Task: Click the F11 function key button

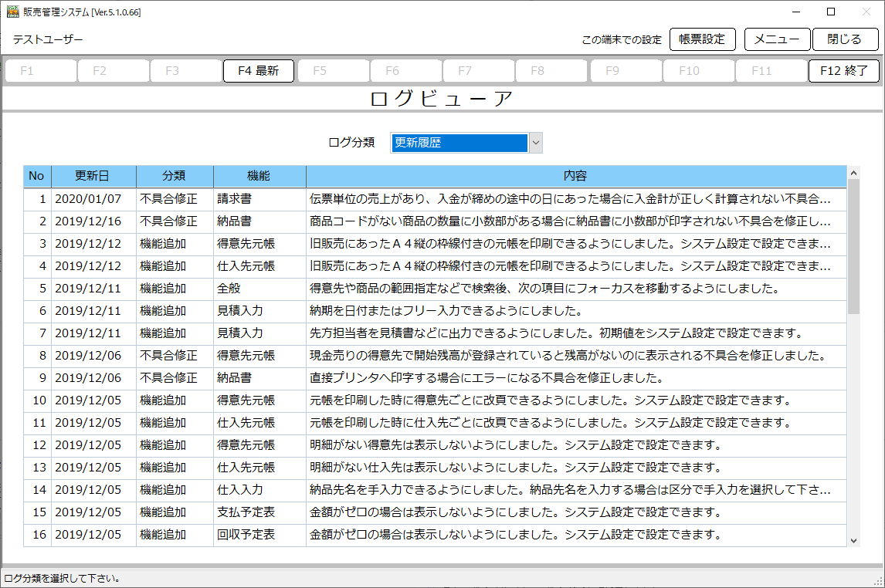Action: [771, 71]
